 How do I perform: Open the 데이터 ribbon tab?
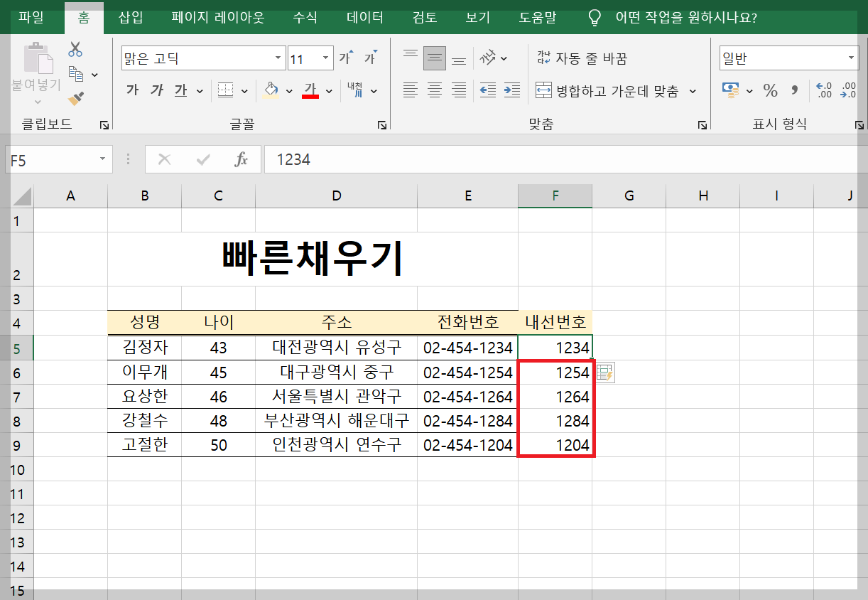coord(364,17)
